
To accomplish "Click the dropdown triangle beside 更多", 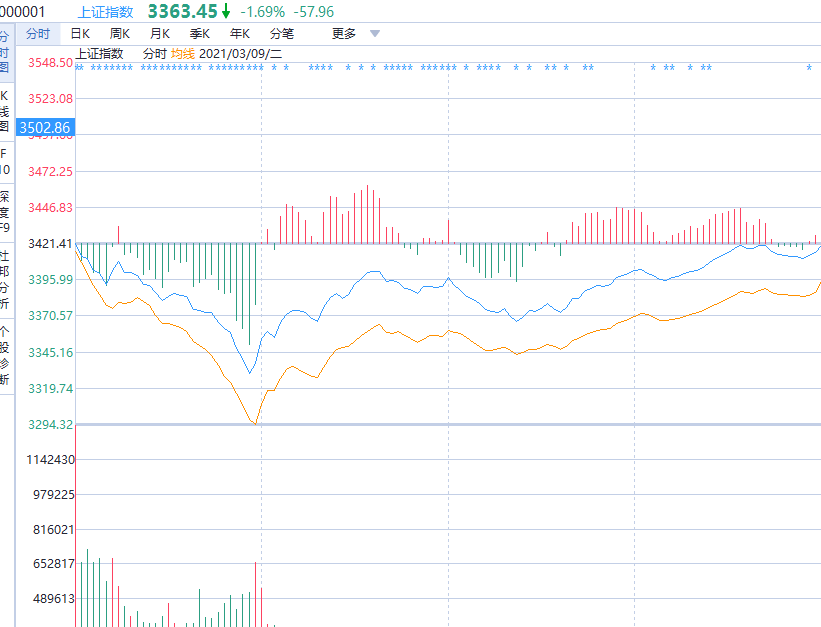I will (x=375, y=34).
